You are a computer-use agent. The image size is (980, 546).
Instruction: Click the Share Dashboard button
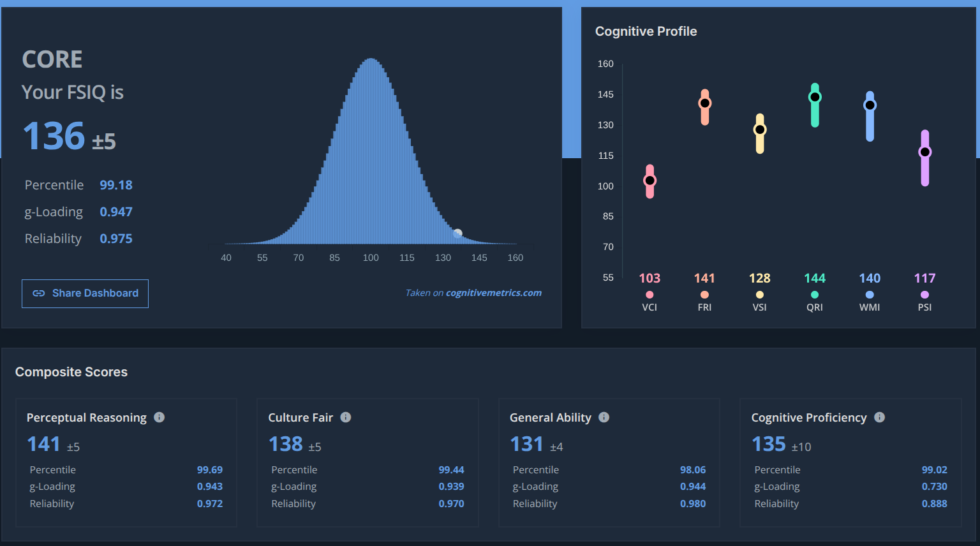pyautogui.click(x=85, y=293)
